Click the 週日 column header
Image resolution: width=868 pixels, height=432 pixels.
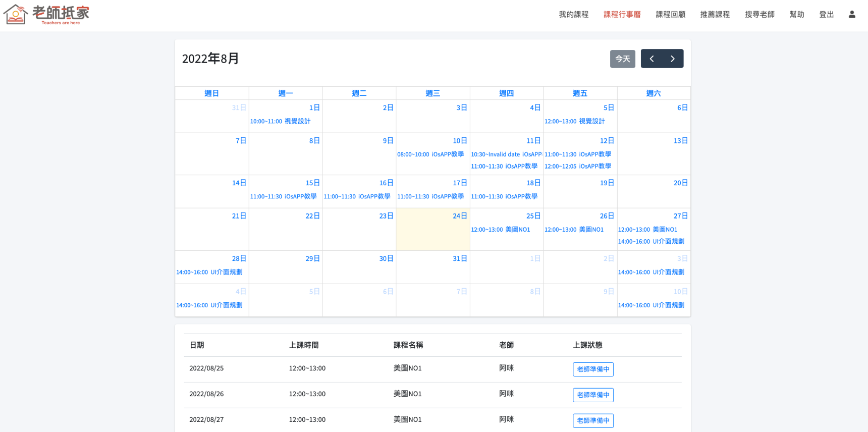point(212,93)
